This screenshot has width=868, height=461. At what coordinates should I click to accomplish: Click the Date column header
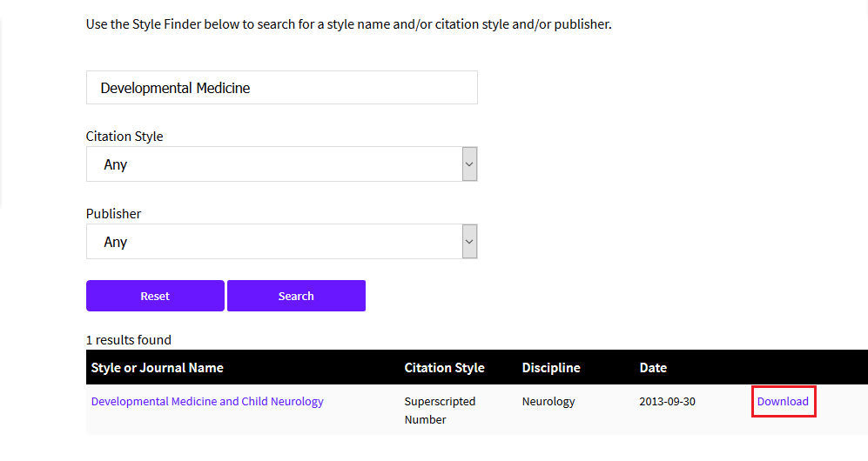click(653, 368)
